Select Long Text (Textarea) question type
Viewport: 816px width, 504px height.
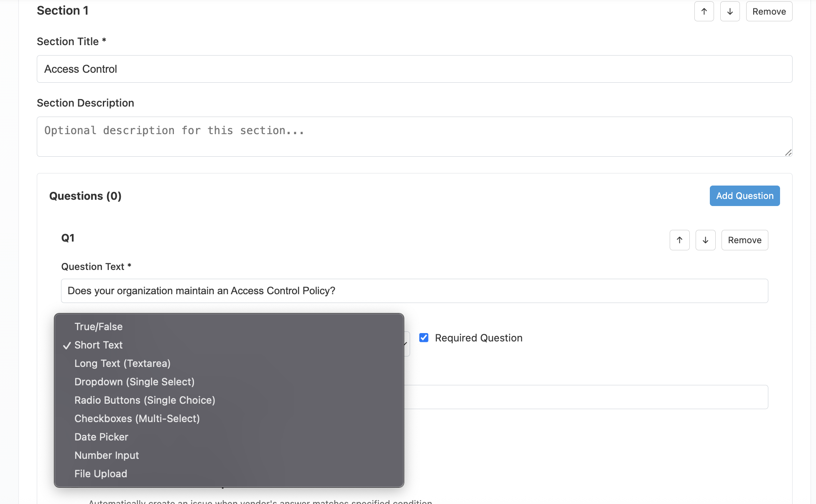pos(122,363)
